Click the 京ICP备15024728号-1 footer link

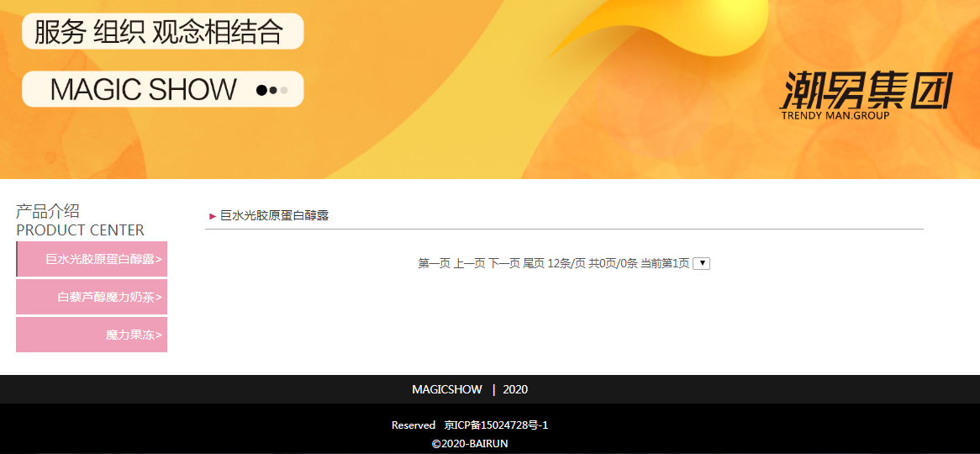496,425
